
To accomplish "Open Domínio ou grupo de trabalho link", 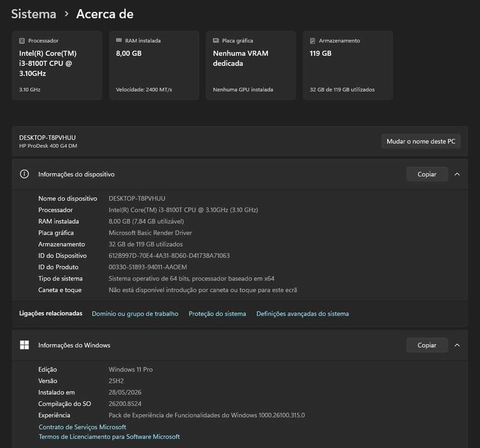I will pyautogui.click(x=135, y=314).
